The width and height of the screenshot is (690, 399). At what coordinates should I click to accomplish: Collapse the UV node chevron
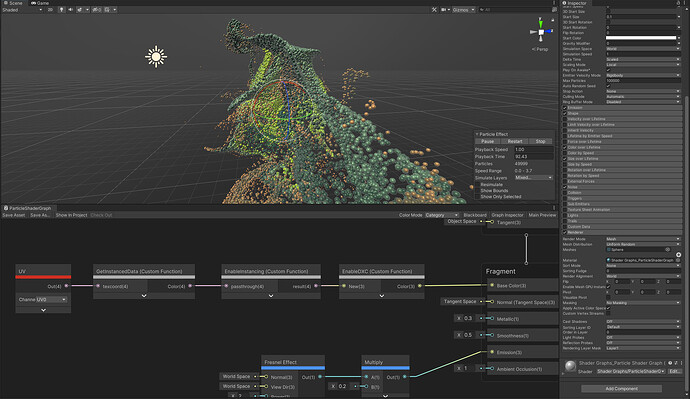pos(43,310)
